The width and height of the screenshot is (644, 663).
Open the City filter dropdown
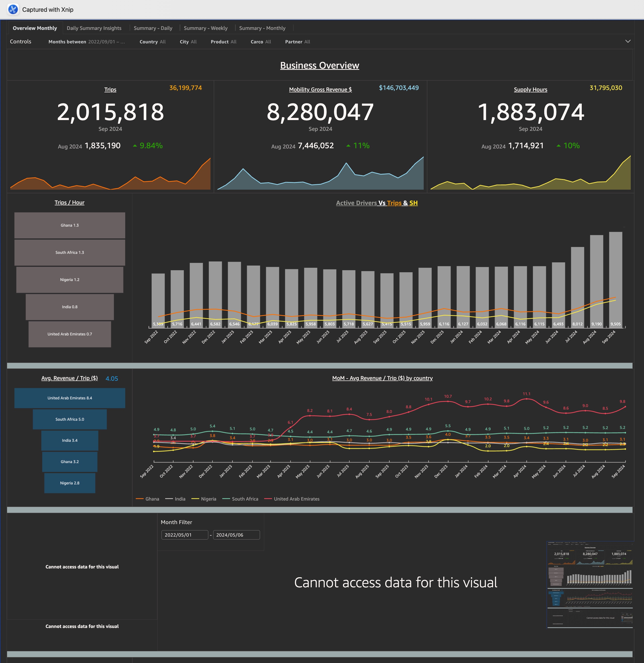click(x=188, y=42)
